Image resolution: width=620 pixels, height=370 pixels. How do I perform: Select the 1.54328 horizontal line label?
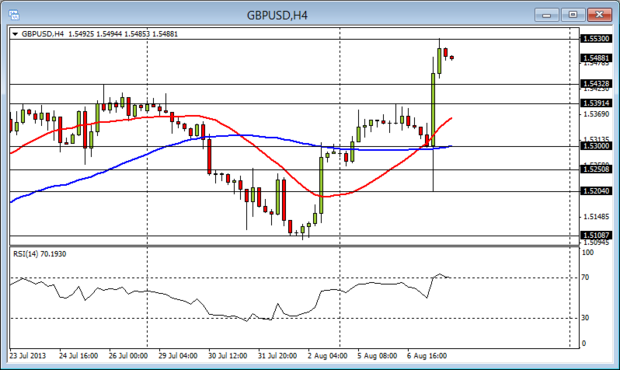(x=596, y=84)
